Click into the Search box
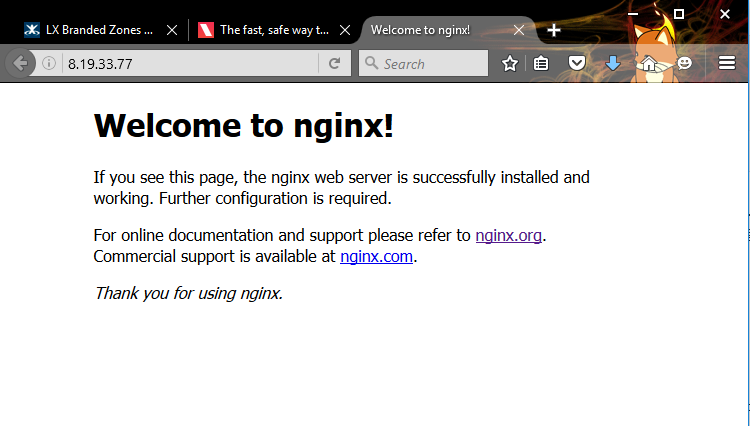The image size is (750, 426). click(x=423, y=63)
